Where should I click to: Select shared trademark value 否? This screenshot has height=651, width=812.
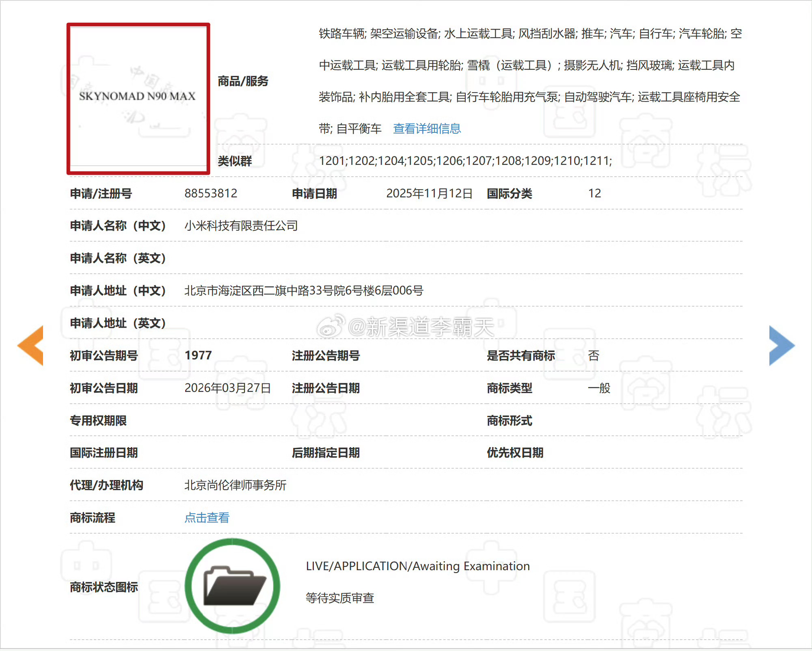pyautogui.click(x=594, y=356)
